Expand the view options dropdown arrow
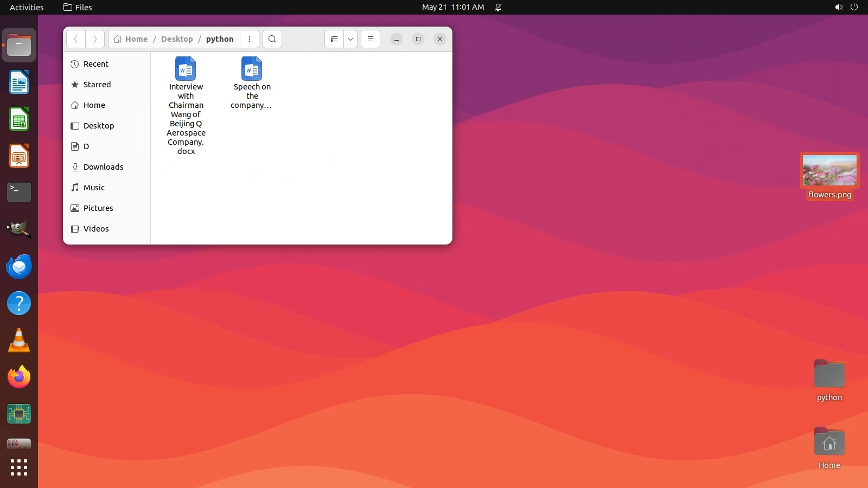This screenshot has width=868, height=488. 350,39
